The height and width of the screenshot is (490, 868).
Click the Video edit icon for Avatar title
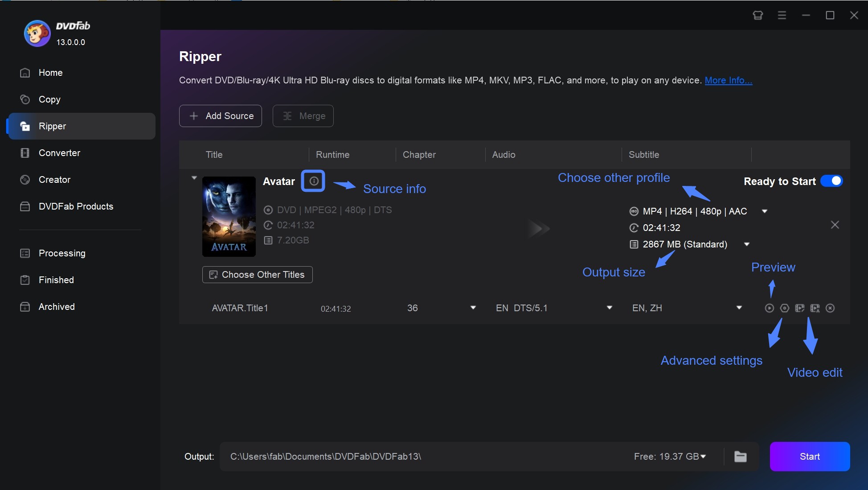click(x=799, y=308)
